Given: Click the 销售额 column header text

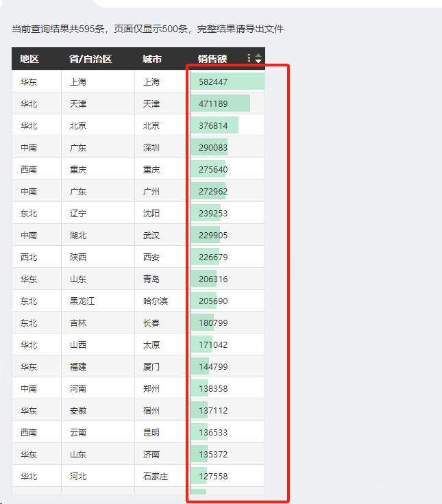Looking at the screenshot, I should 212,59.
